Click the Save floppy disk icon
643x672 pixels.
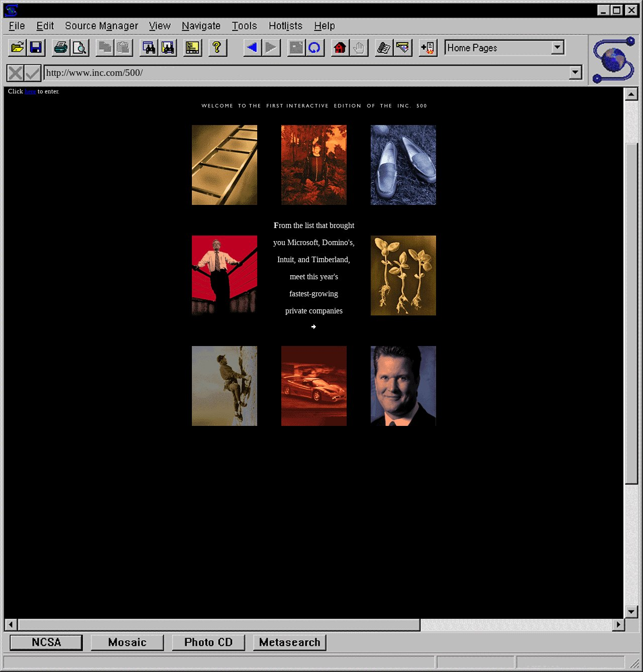pos(36,48)
